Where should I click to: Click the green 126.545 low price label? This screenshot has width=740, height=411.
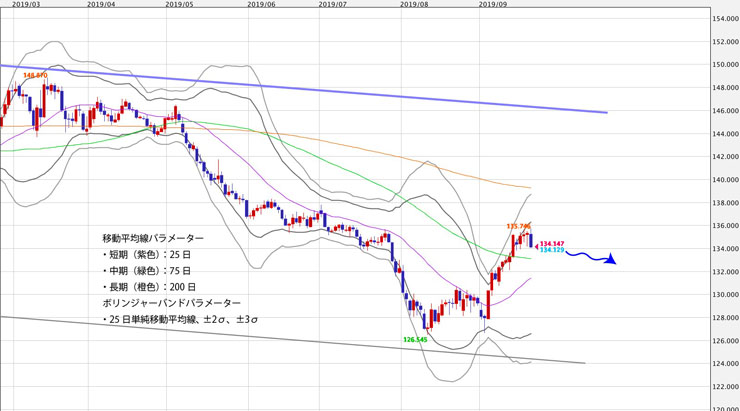coord(415,339)
